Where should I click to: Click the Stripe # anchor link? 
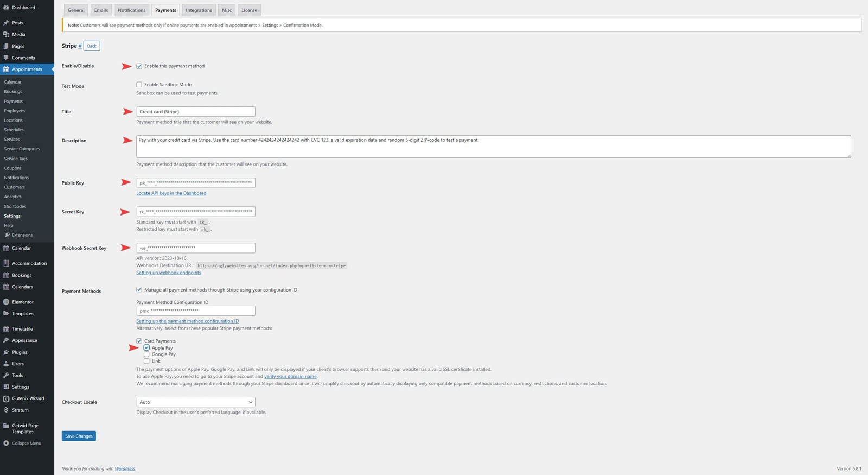[80, 46]
